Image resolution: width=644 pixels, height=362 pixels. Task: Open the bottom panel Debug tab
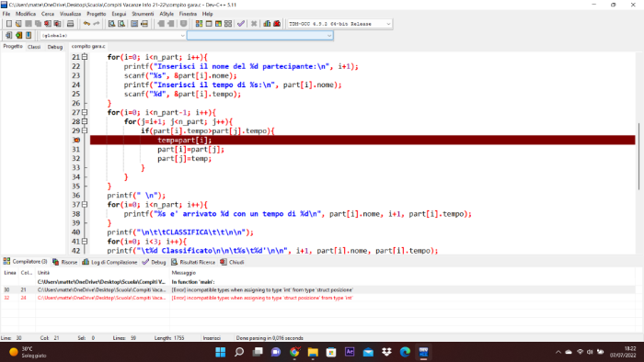point(154,262)
